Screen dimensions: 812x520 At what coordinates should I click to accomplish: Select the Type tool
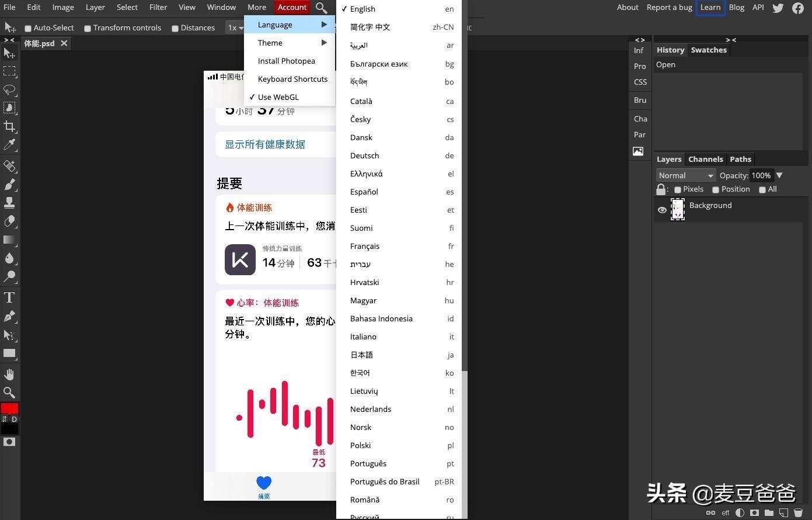point(9,297)
